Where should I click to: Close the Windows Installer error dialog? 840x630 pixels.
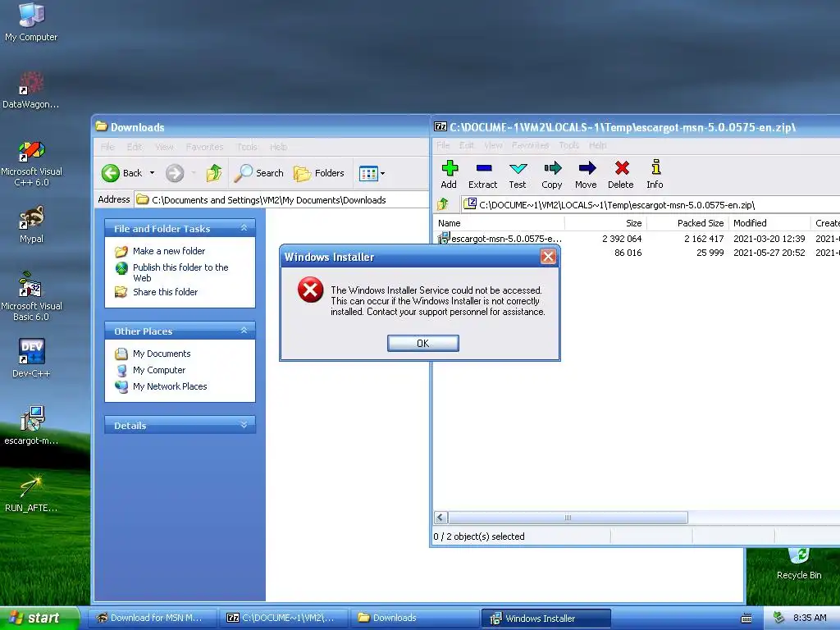(547, 257)
